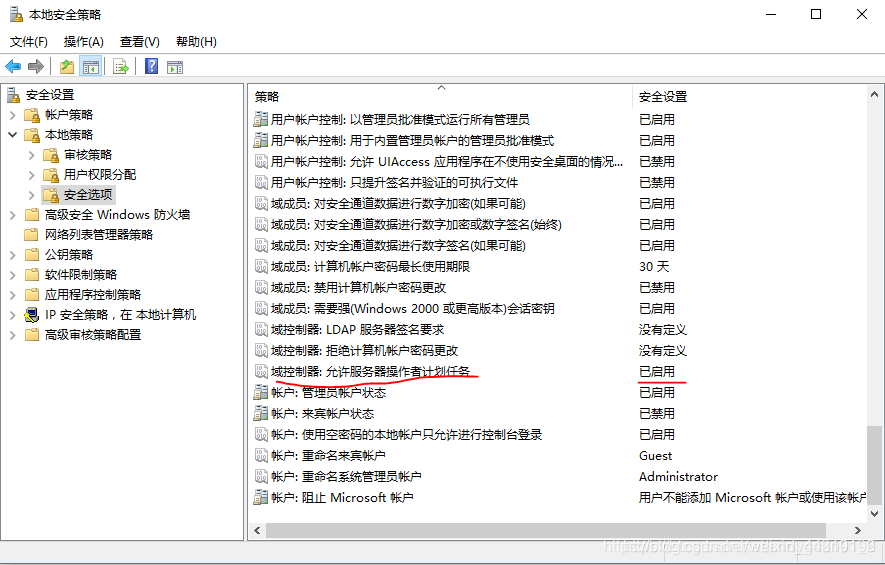Toggle the Show/Hide console tree icon
The width and height of the screenshot is (885, 565).
(x=91, y=67)
